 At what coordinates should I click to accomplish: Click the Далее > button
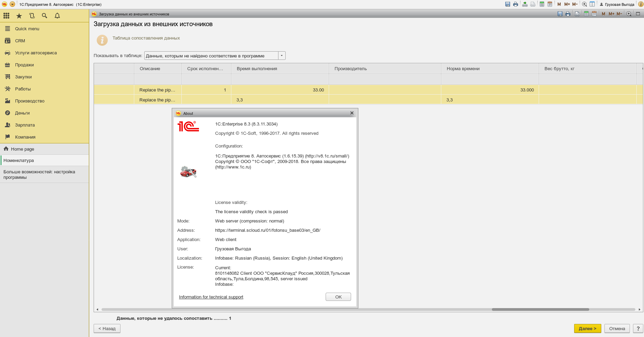(588, 328)
